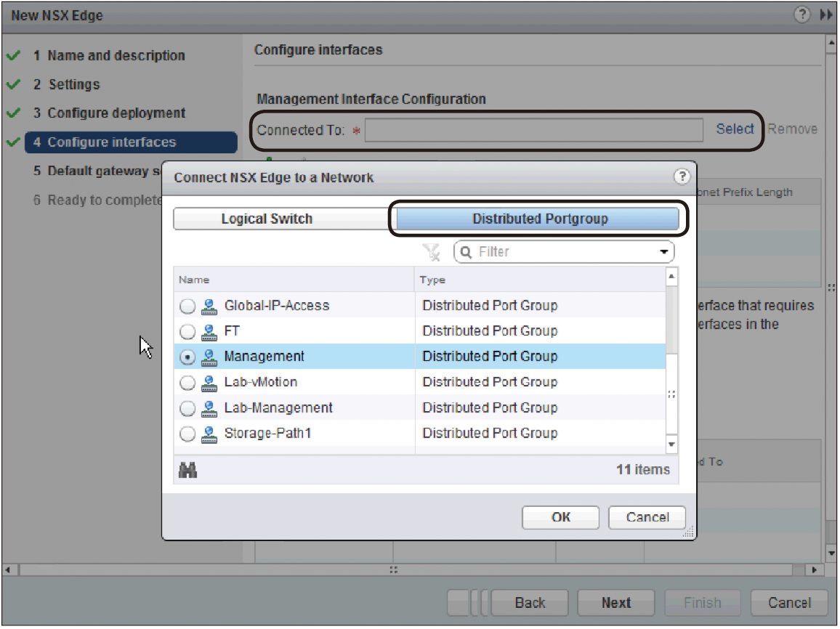The image size is (840, 629).
Task: Click the port group list scroll down arrow
Action: click(671, 445)
